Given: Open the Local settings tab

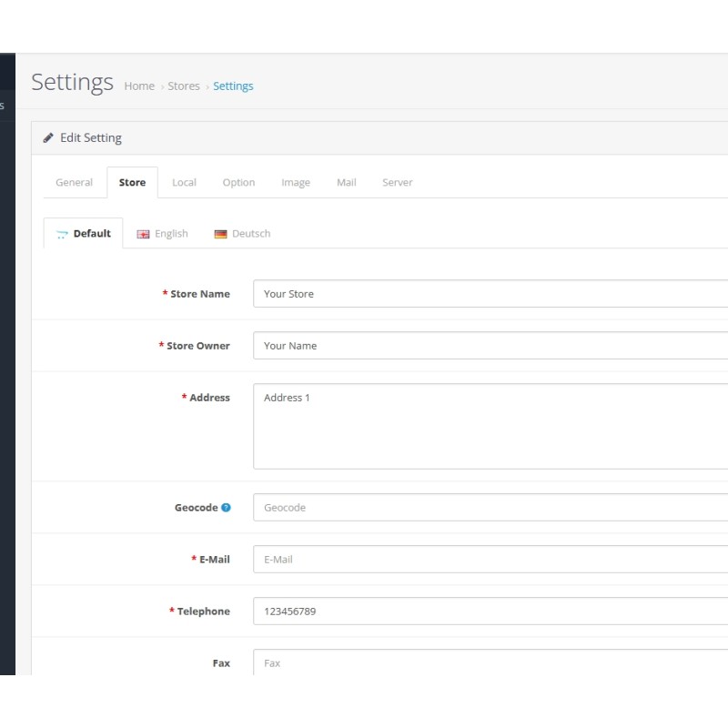Looking at the screenshot, I should coord(184,183).
